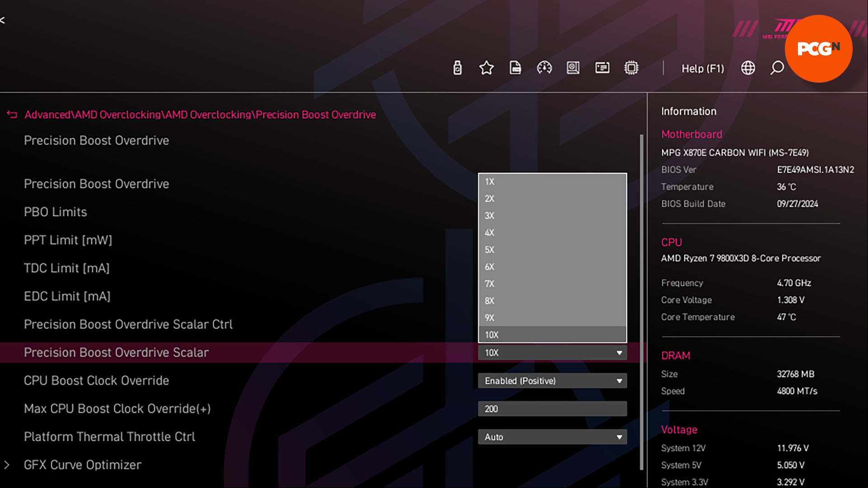This screenshot has height=488, width=868.
Task: Open Favorites via the star icon
Action: coord(486,68)
